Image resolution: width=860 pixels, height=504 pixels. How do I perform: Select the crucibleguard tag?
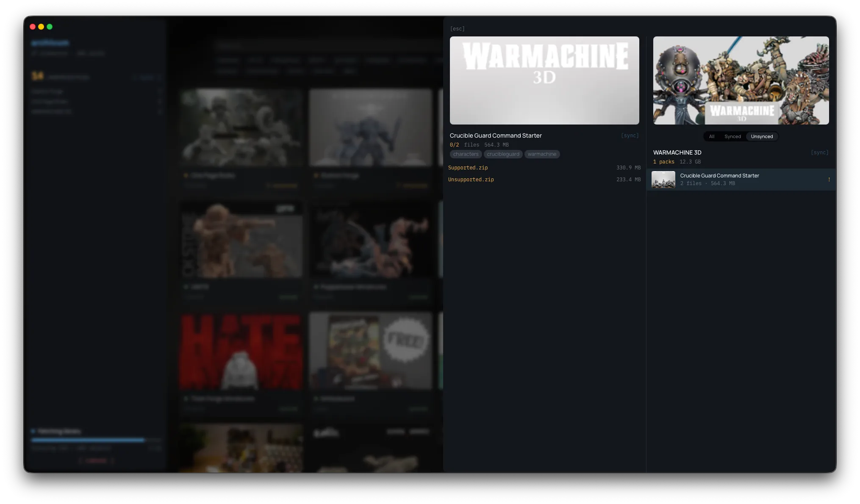click(503, 154)
